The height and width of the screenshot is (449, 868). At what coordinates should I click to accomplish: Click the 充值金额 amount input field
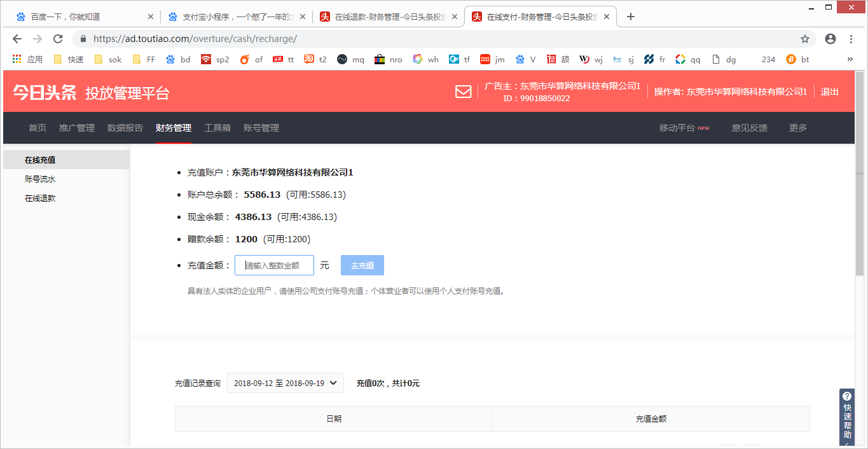coord(274,265)
